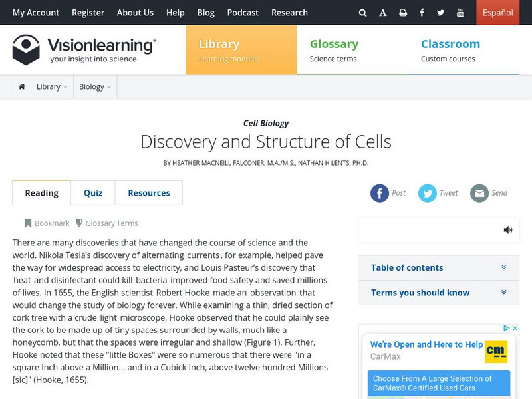Open the Biology breadcrumb dropdown
Viewport: 532px width, 399px height.
95,87
